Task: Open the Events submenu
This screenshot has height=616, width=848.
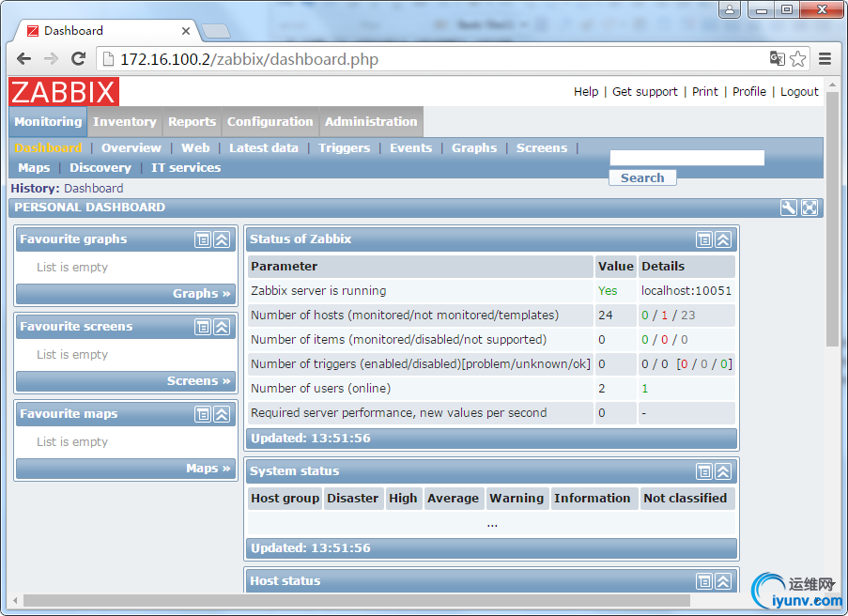Action: [x=411, y=148]
